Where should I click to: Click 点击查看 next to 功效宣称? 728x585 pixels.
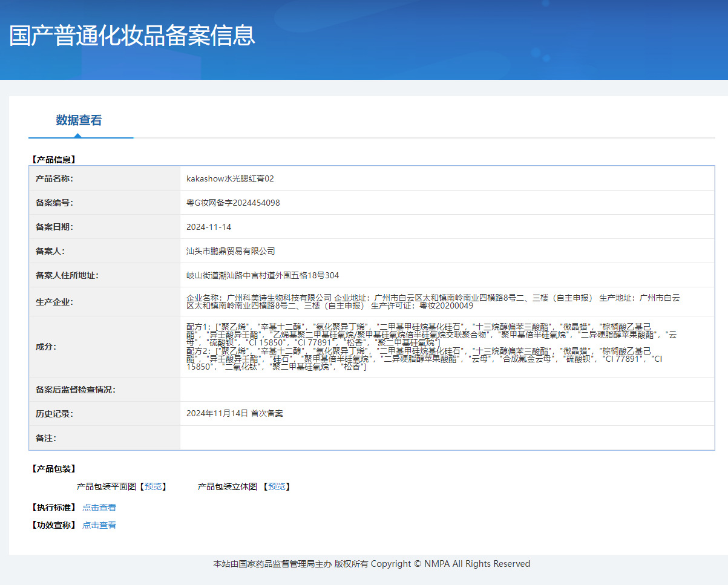coord(99,525)
